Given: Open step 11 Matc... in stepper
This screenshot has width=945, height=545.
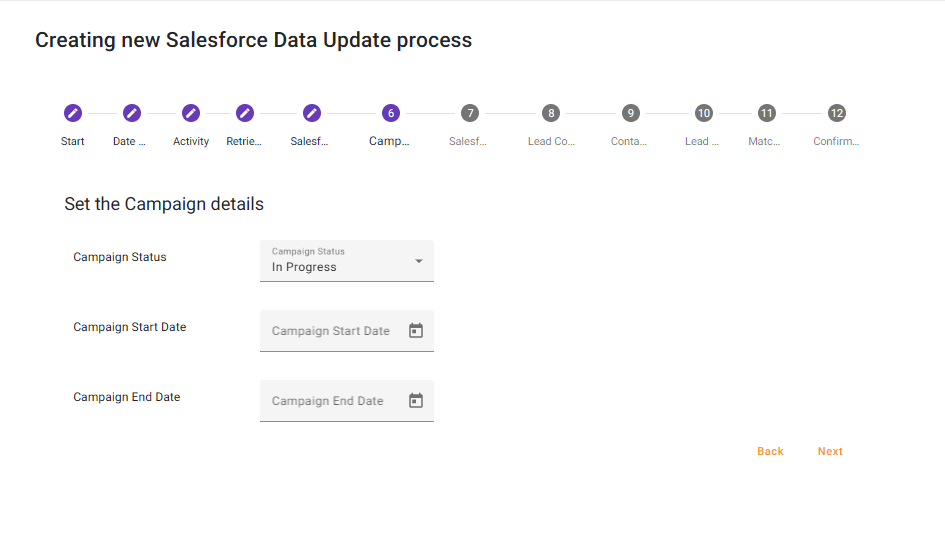Looking at the screenshot, I should coord(766,113).
